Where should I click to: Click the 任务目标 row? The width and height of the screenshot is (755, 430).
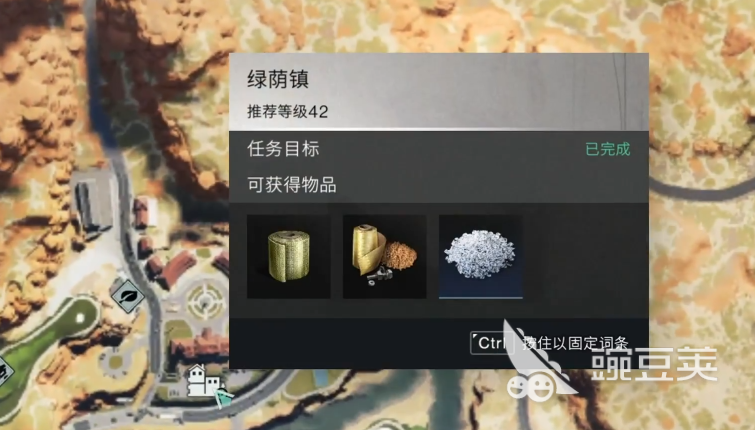[x=439, y=149]
